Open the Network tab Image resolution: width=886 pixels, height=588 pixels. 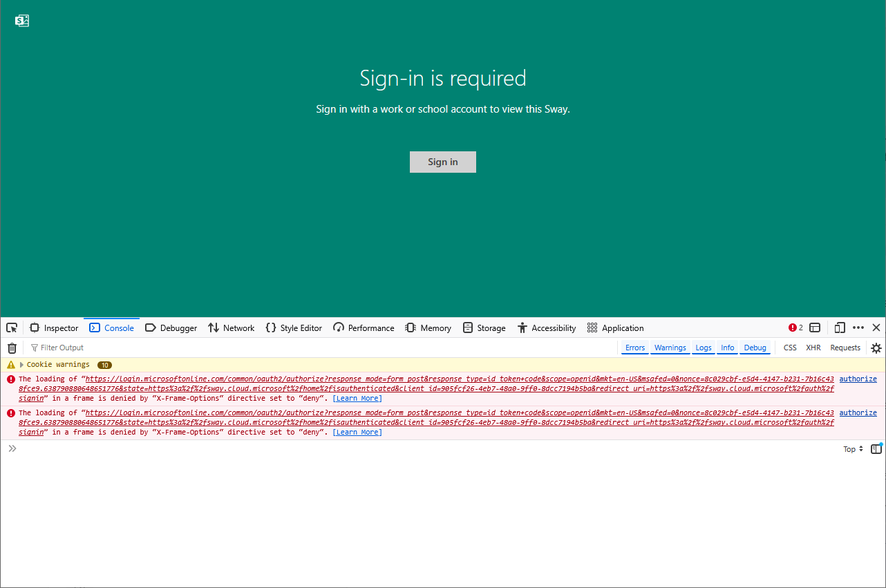tap(232, 328)
